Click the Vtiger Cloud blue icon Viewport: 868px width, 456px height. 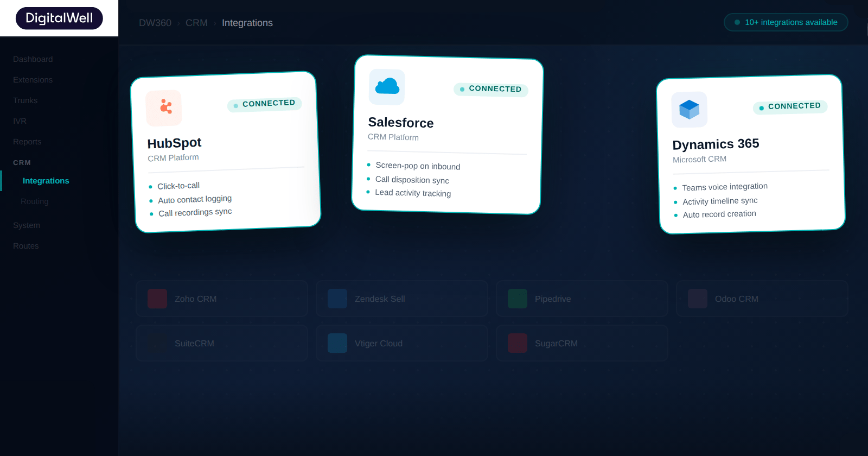[337, 343]
